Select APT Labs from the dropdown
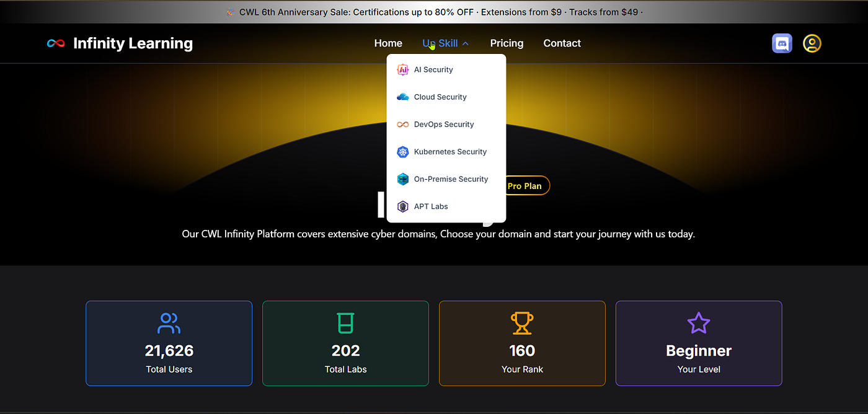 click(446, 206)
